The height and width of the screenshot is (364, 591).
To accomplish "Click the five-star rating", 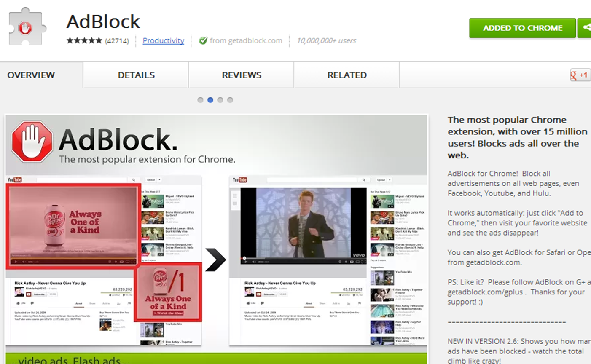I will pos(84,40).
